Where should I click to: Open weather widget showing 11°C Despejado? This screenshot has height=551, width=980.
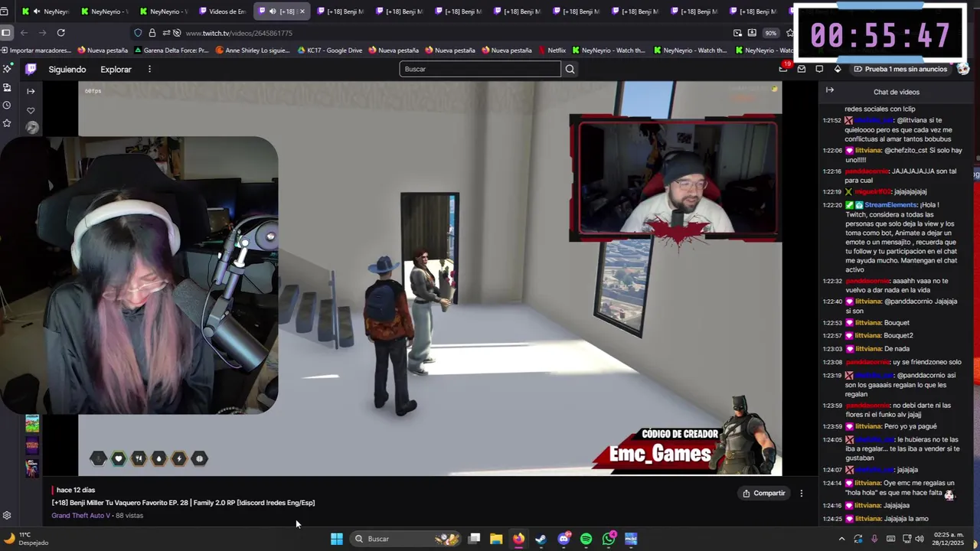click(26, 539)
